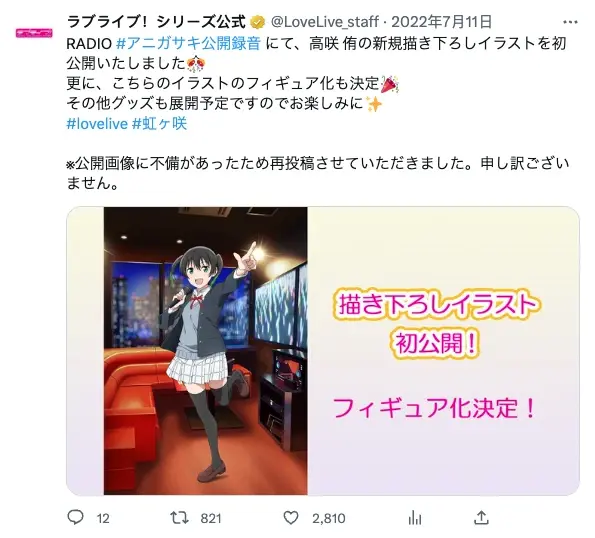Click the reply speech bubble icon

75,517
